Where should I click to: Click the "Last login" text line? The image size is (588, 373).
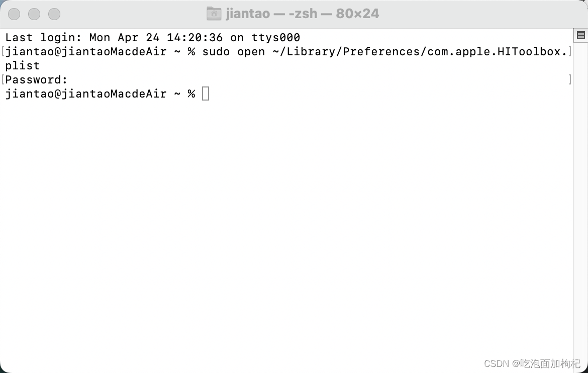pyautogui.click(x=153, y=38)
